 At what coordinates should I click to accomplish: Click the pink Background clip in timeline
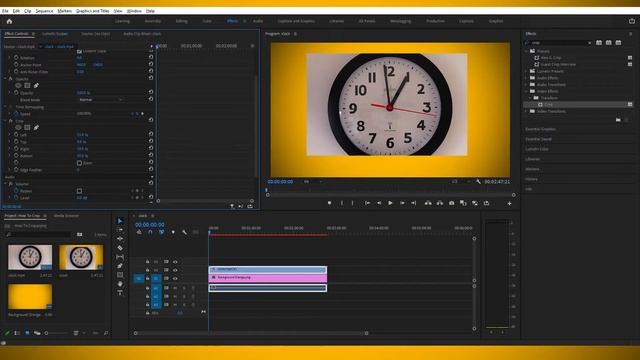pos(268,278)
